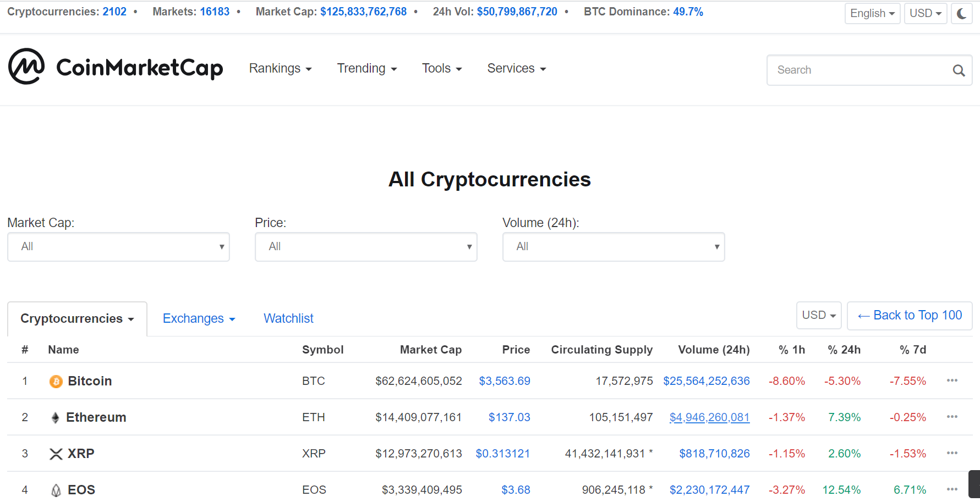Click total market cap $125,833,762,768
Viewport: 980px width, 502px height.
tap(363, 12)
